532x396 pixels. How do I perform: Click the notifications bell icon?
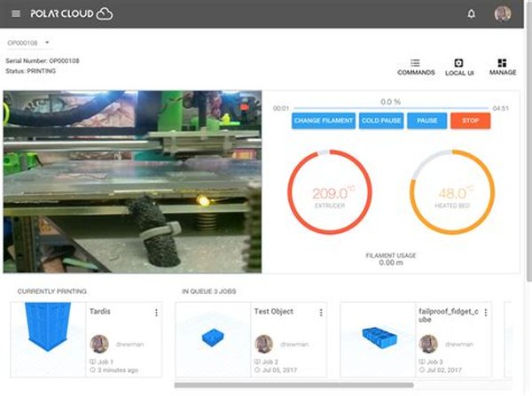[x=471, y=14]
